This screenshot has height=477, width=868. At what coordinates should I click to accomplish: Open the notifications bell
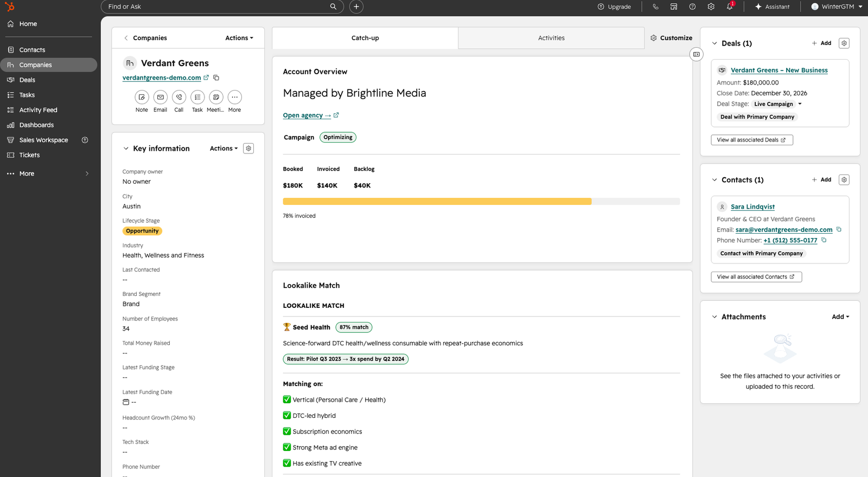pyautogui.click(x=730, y=7)
